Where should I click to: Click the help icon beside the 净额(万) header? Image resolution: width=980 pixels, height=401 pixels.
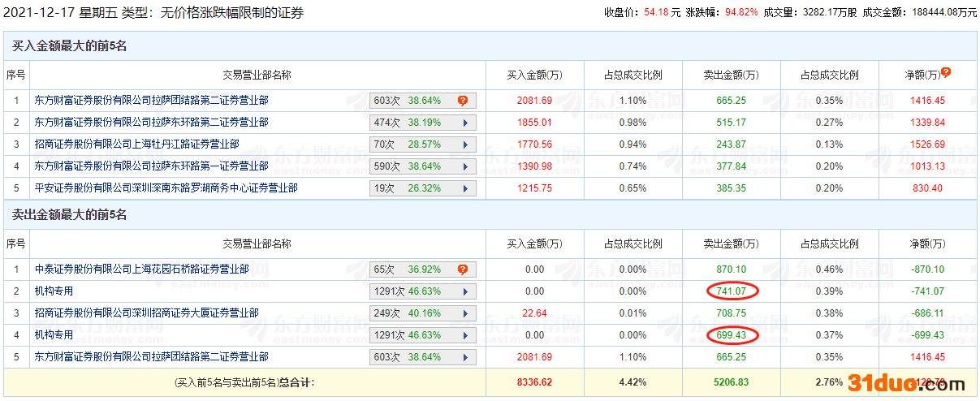tap(946, 72)
